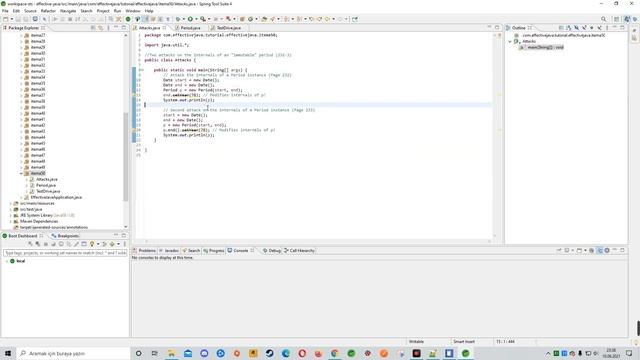
Task: Expand the src/main/resources folder
Action: click(11, 203)
